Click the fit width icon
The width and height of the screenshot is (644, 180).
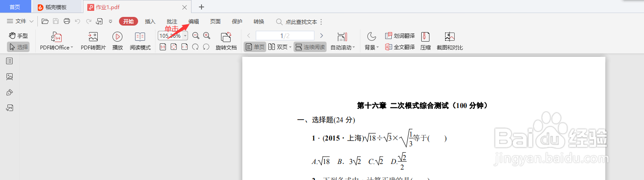click(185, 47)
